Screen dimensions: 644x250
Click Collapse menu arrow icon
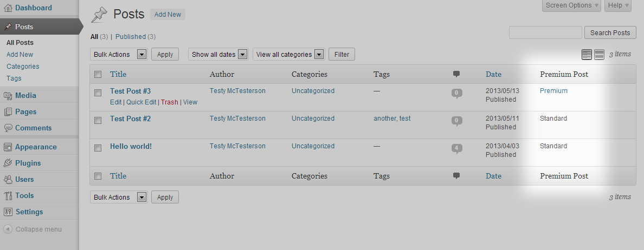point(8,229)
